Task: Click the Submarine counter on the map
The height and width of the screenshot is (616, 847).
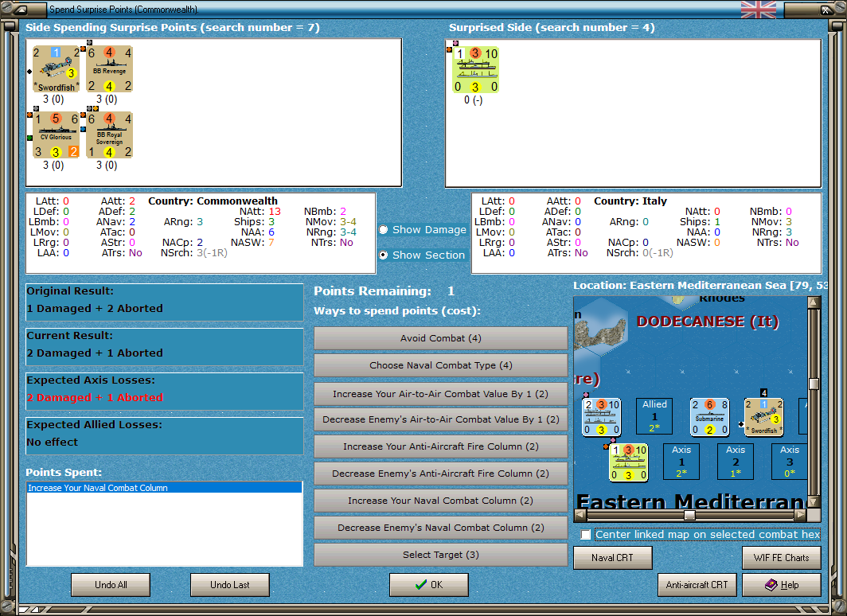Action: coord(709,417)
